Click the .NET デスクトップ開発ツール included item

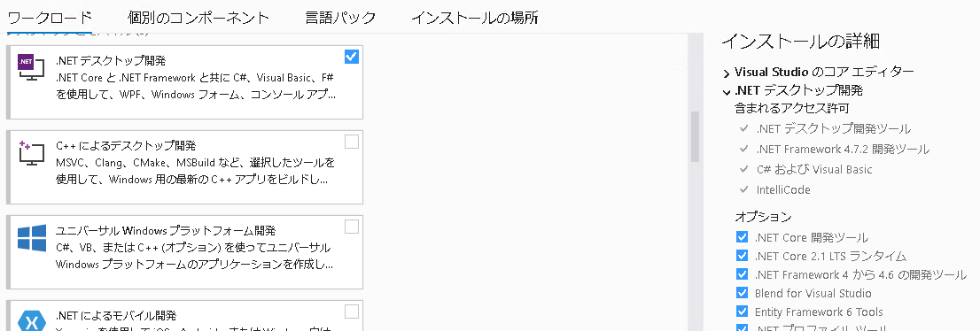[x=833, y=128]
